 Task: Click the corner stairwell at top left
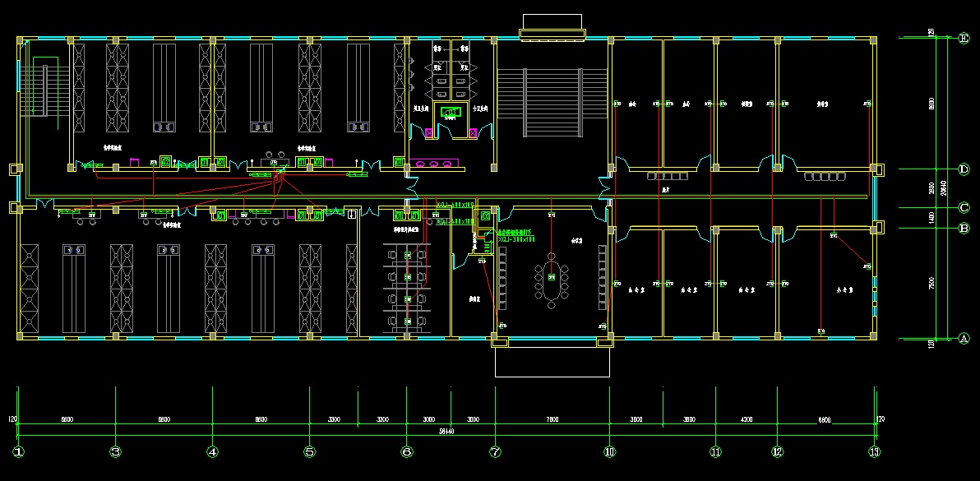click(46, 92)
